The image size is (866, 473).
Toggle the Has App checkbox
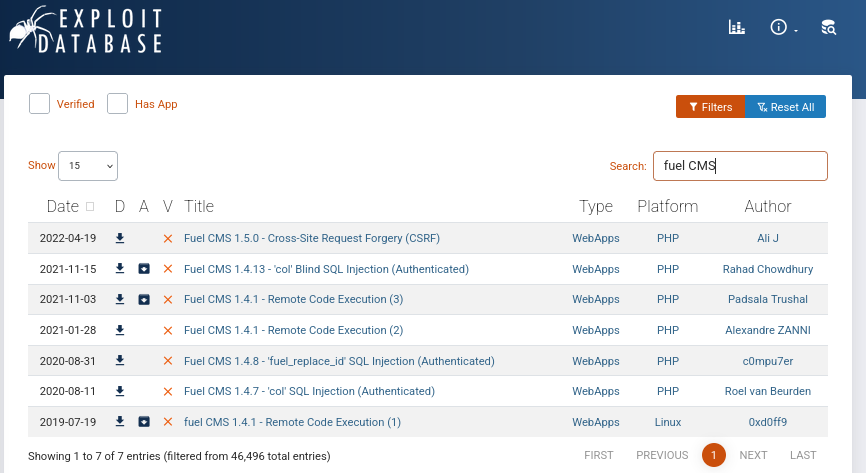coord(117,104)
